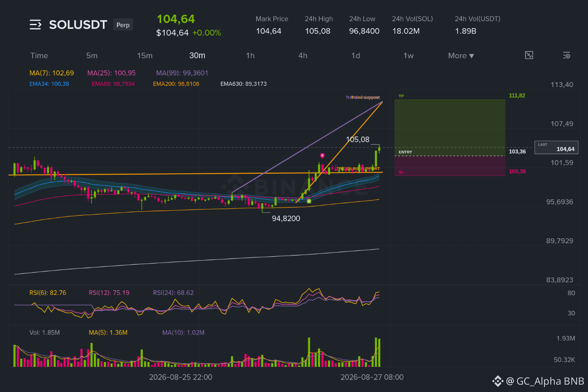Click the MA(25): 100,95 indicator label

pyautogui.click(x=111, y=73)
